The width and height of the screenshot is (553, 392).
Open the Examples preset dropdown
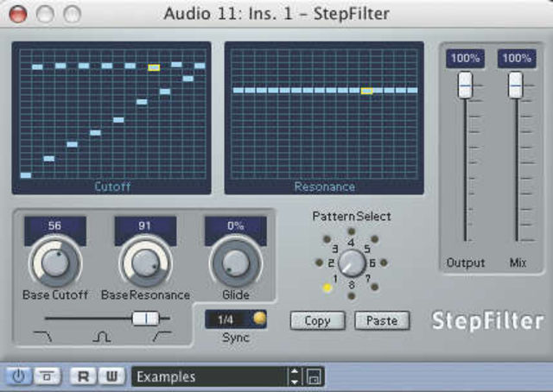210,376
